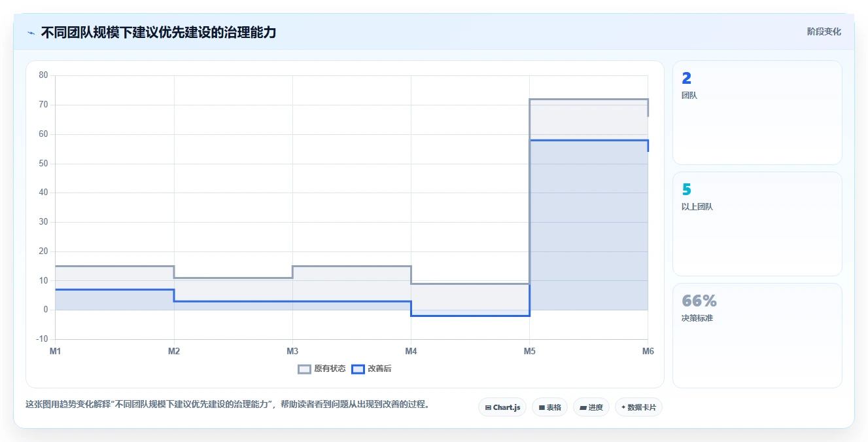This screenshot has height=442, width=868.
Task: Click the blue 改善后 legend swatch
Action: click(x=358, y=369)
